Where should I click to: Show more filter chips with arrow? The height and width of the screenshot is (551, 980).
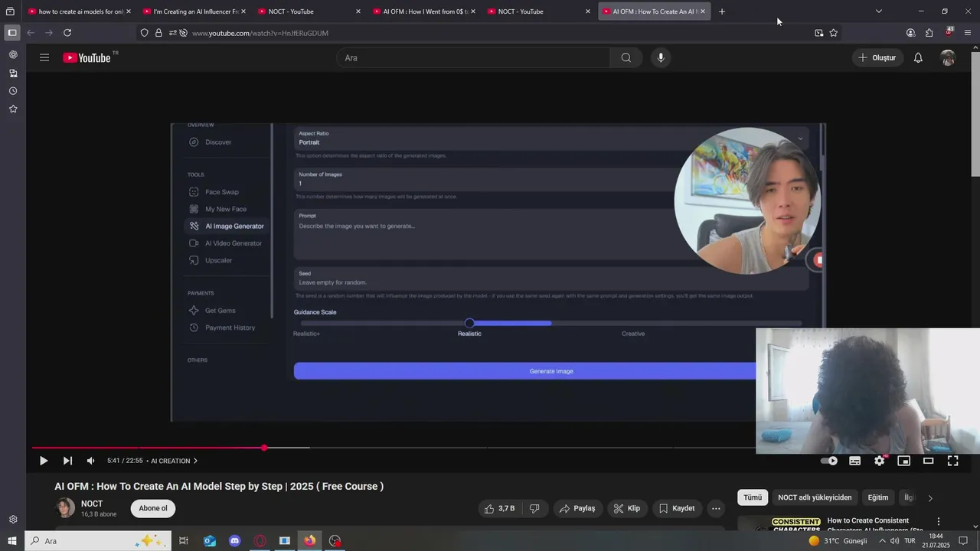pyautogui.click(x=930, y=498)
